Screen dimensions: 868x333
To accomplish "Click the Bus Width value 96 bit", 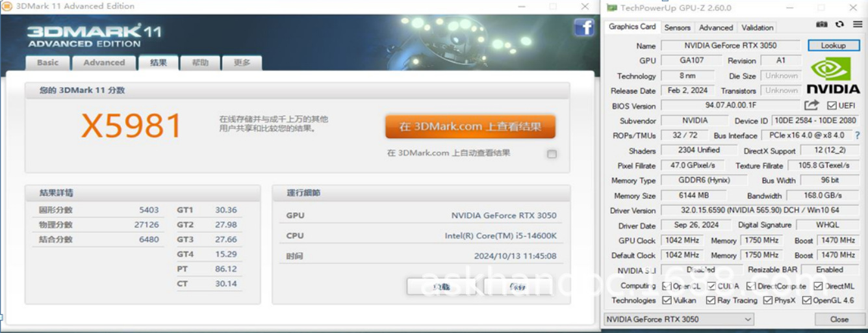I will click(830, 180).
